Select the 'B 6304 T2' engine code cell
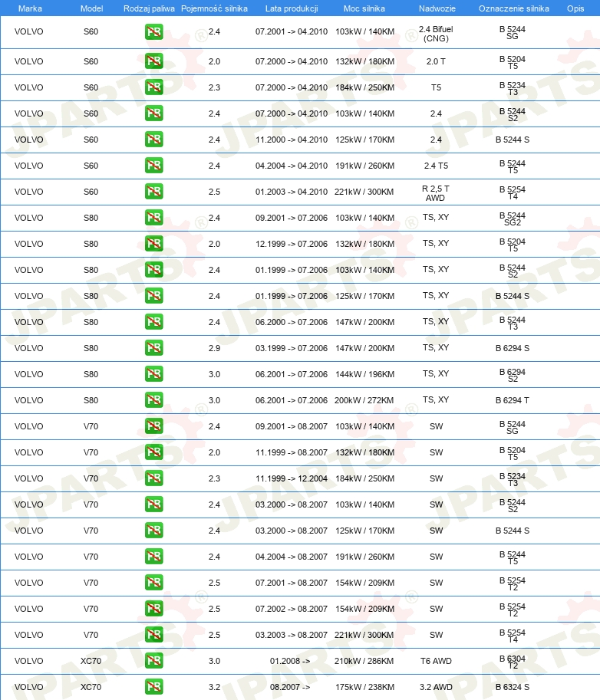This screenshot has height=700, width=600. (x=513, y=662)
